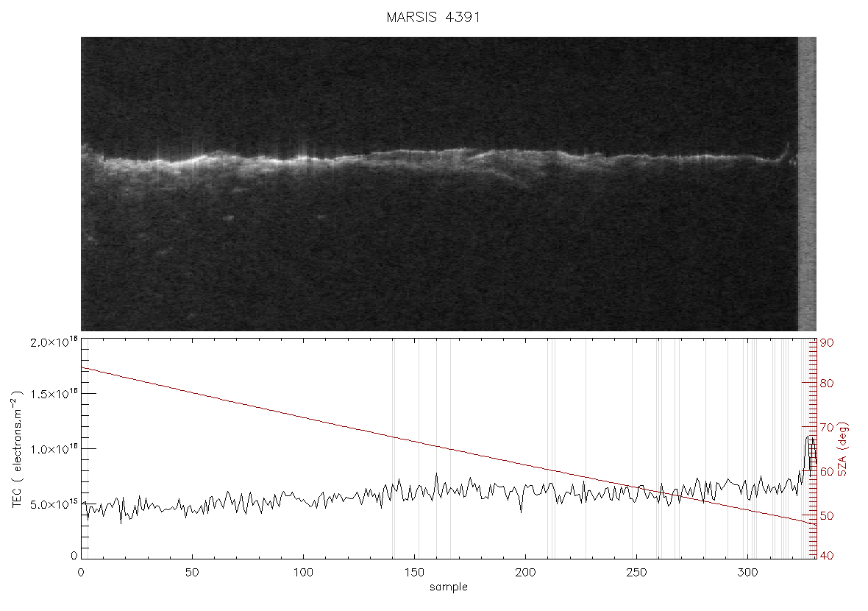868x611 pixels.
Task: Click the x-axis tick label 150
Action: tap(415, 573)
